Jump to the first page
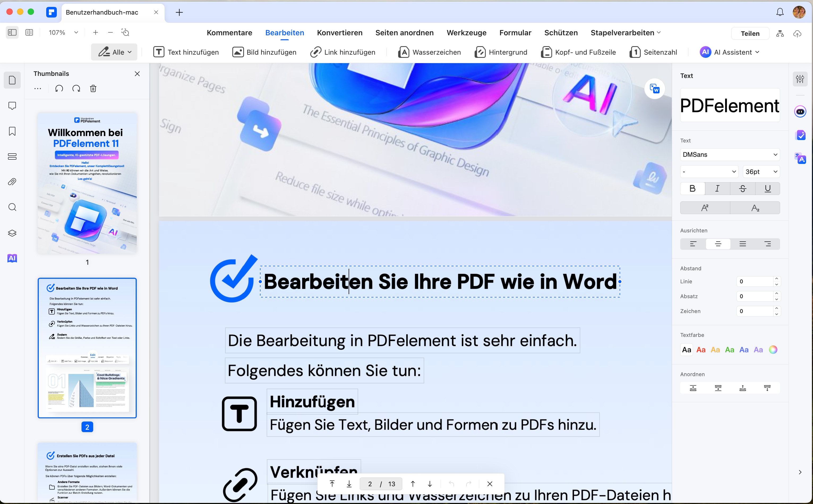The image size is (813, 504). [x=332, y=483]
